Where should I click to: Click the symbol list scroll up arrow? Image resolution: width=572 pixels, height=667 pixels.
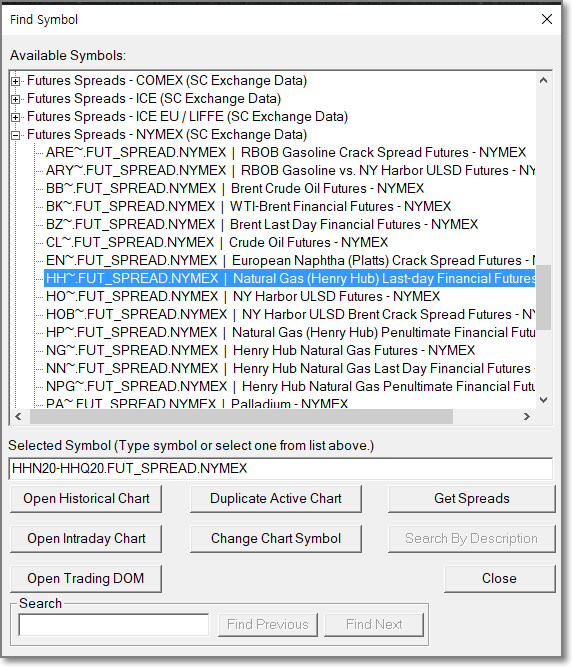[543, 80]
